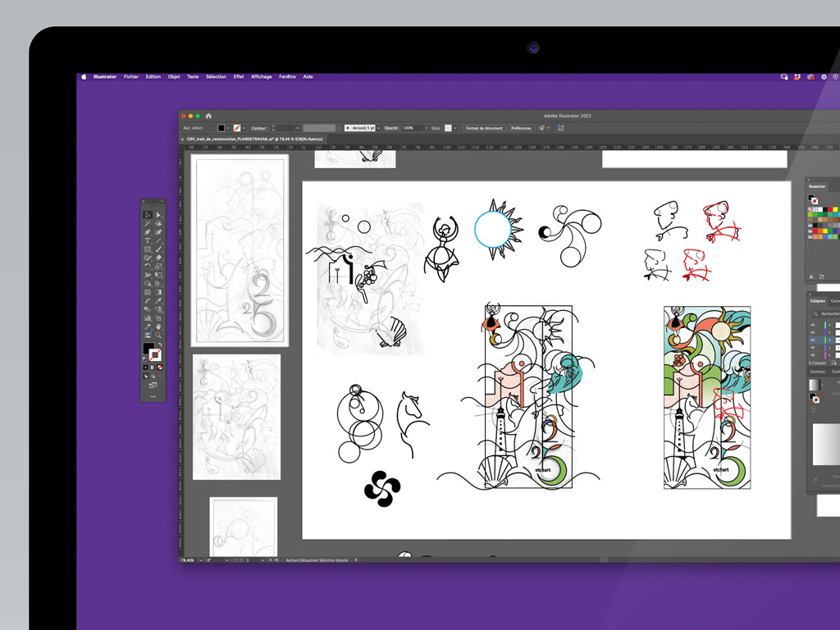The width and height of the screenshot is (840, 630).
Task: Select the Rotate tool
Action: [x=148, y=267]
